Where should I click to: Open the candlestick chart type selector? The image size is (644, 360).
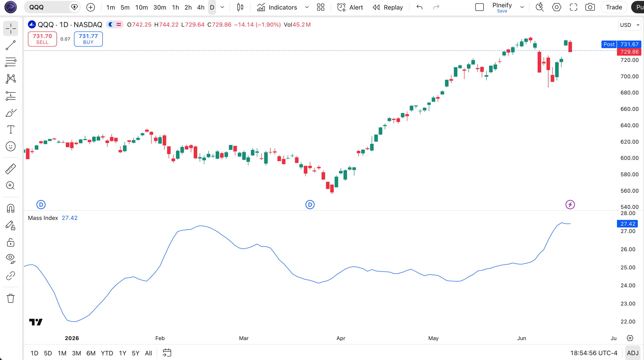pos(240,7)
